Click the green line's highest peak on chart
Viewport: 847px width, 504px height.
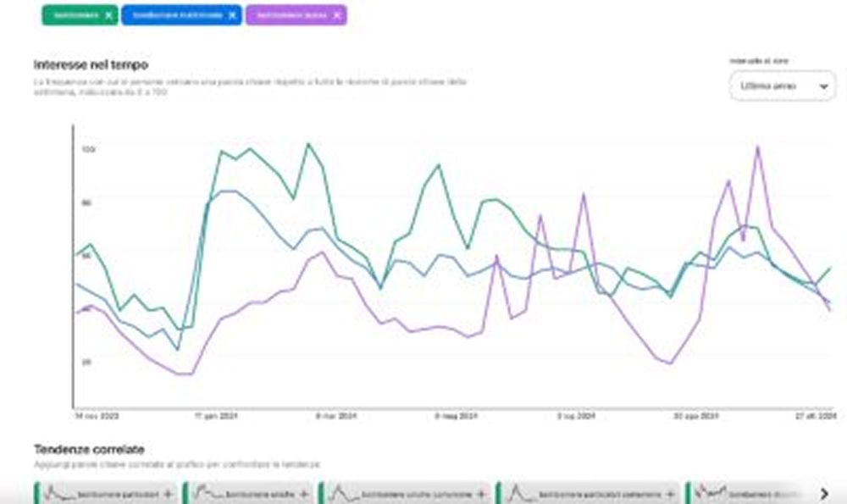pyautogui.click(x=308, y=143)
